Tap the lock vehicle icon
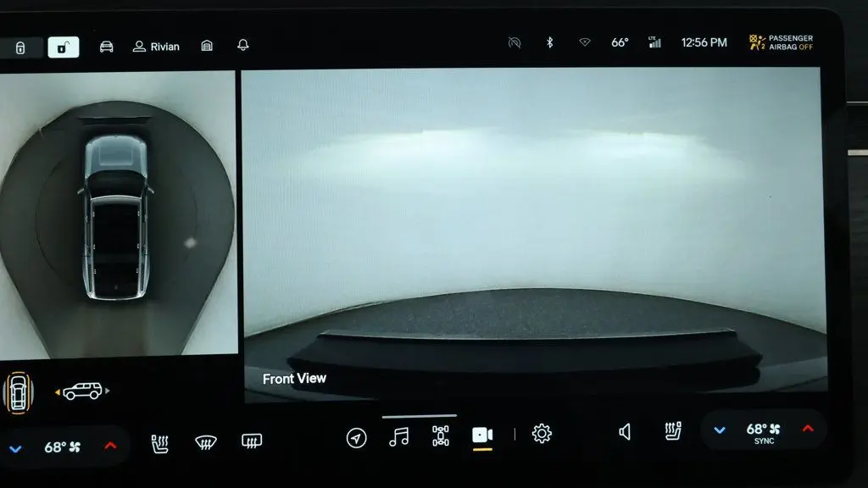The width and height of the screenshot is (868, 488). pos(20,47)
